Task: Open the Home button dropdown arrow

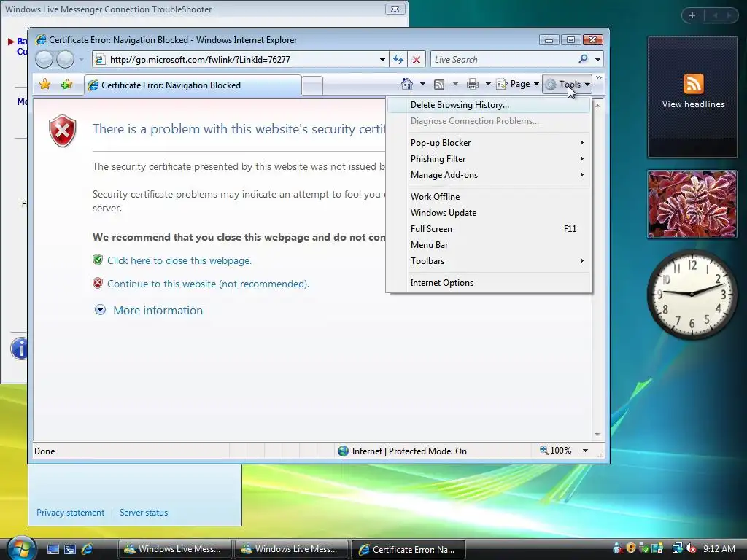Action: (422, 85)
